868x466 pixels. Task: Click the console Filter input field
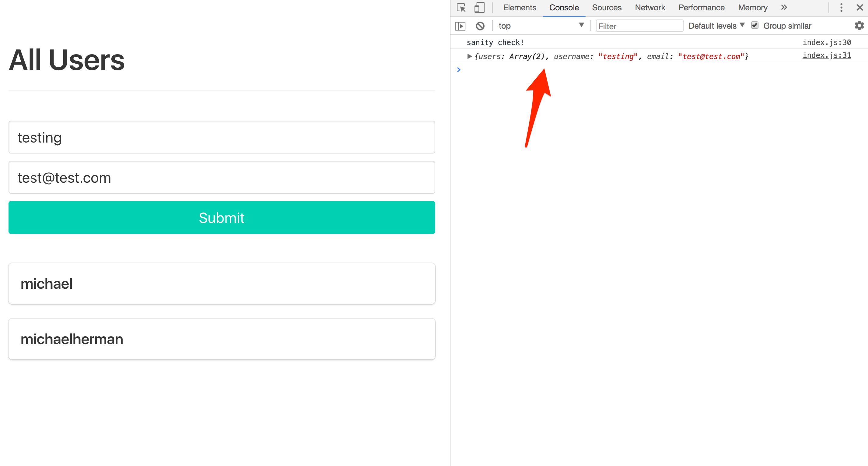(x=639, y=26)
